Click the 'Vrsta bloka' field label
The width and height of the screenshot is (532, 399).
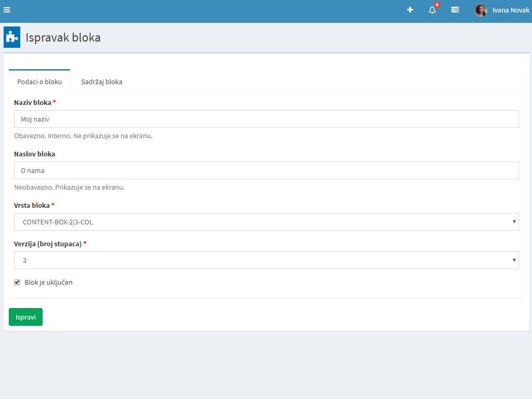click(x=32, y=205)
